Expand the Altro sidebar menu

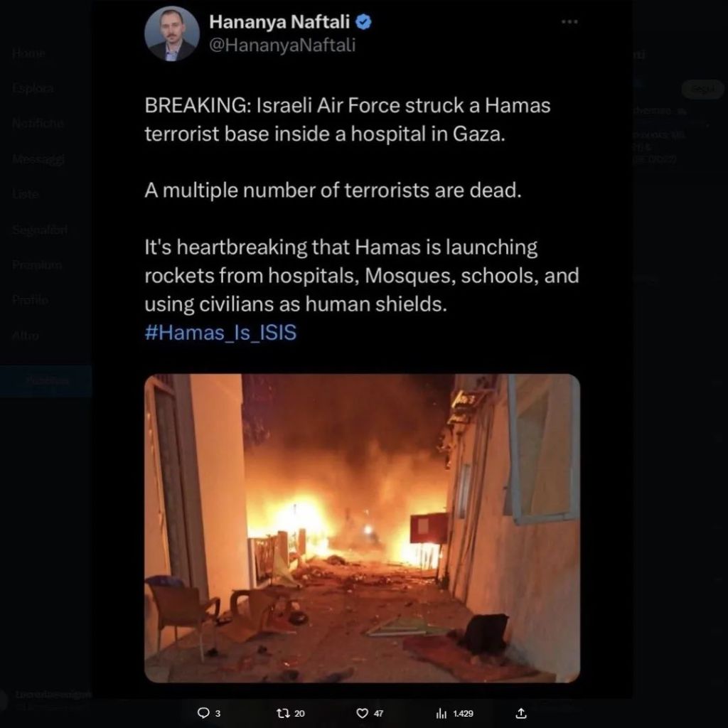pos(26,336)
